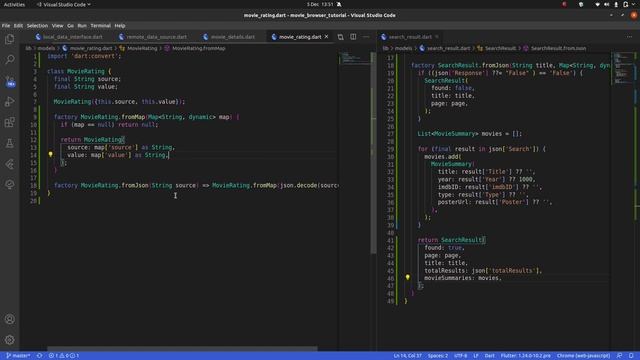The height and width of the screenshot is (360, 640).
Task: Expand models folder in left breadcrumb
Action: tap(46, 48)
